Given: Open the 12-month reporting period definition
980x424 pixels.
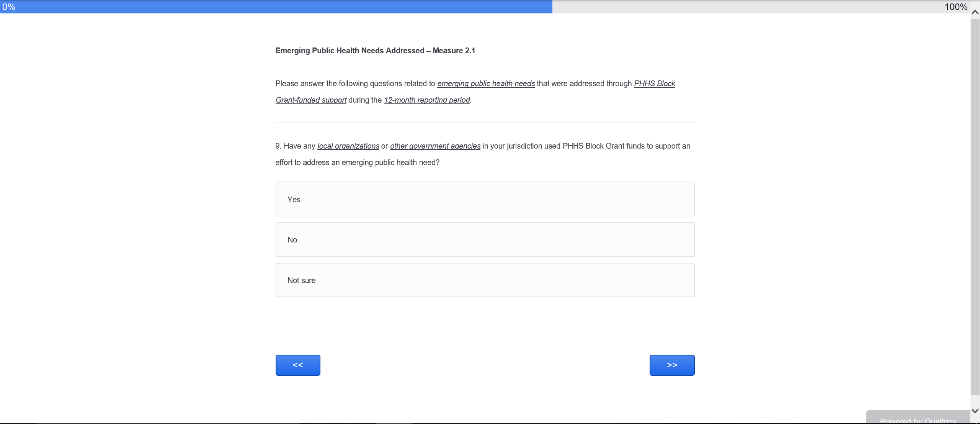Looking at the screenshot, I should pos(427,100).
